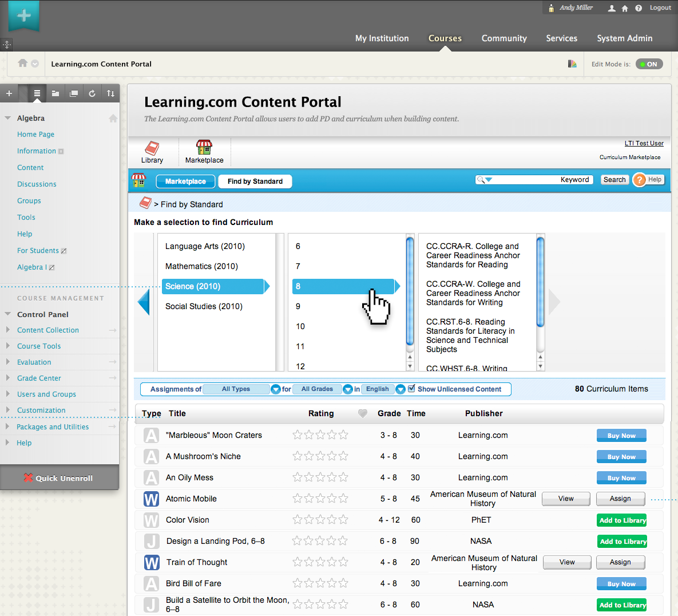Expand Course Tools in the Control Panel
The image size is (678, 616).
(8, 346)
